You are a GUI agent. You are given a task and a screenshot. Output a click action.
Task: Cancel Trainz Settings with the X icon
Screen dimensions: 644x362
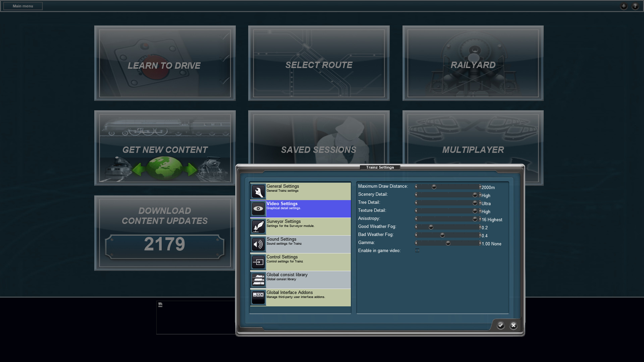(x=514, y=325)
